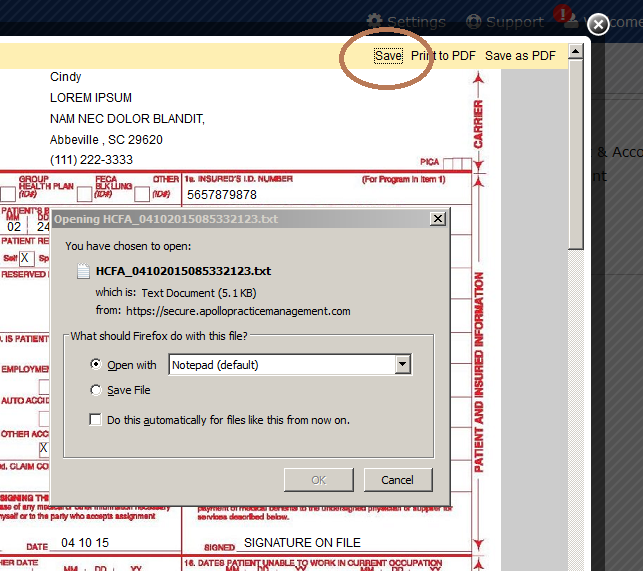Click the Settings gear icon

(x=375, y=21)
